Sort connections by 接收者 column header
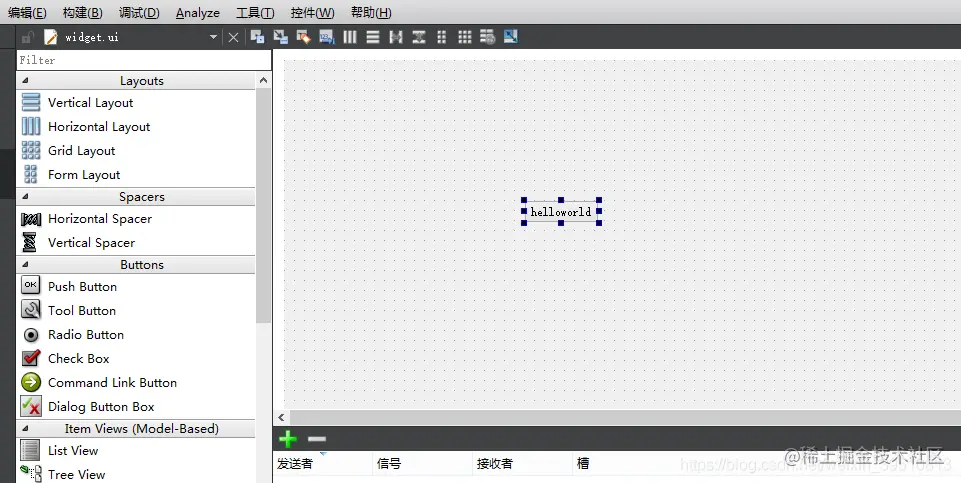This screenshot has height=483, width=961. coord(523,463)
